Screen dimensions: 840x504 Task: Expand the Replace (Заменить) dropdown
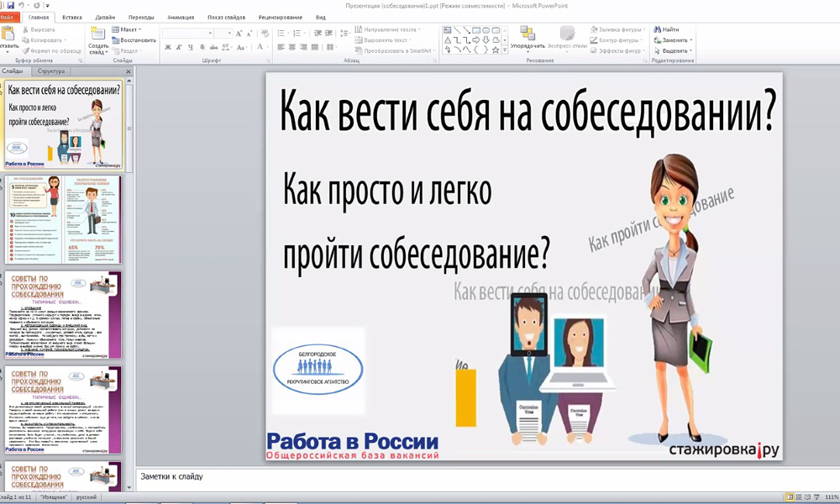point(690,39)
